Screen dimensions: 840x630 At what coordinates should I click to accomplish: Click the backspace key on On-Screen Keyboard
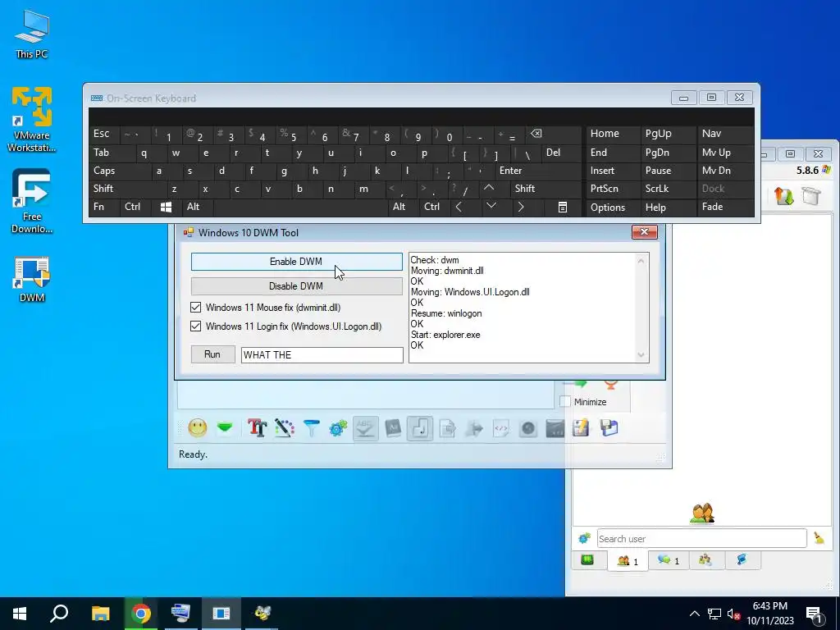click(536, 134)
